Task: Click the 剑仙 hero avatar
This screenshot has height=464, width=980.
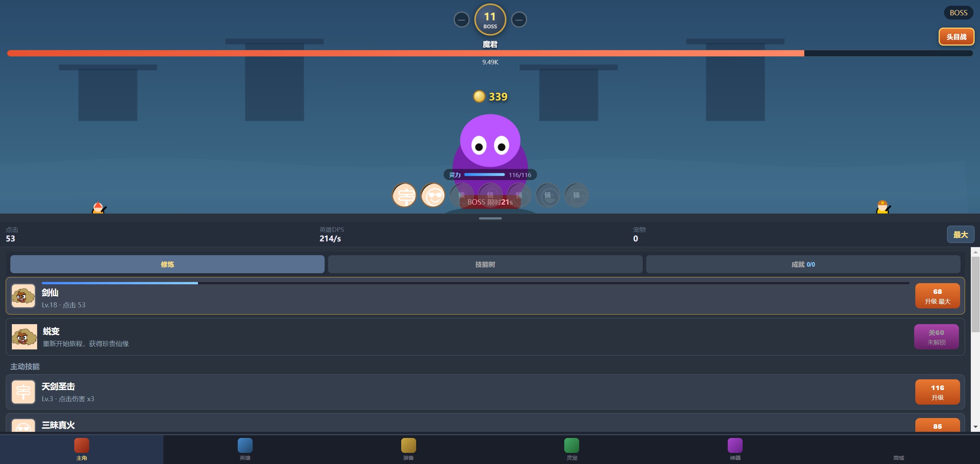Action: (x=23, y=296)
